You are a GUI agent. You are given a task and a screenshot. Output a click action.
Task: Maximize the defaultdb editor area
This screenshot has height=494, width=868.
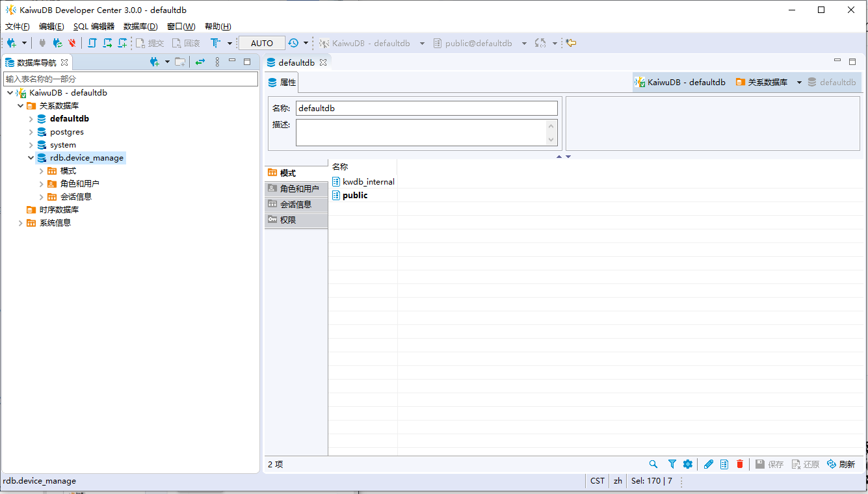click(x=852, y=62)
